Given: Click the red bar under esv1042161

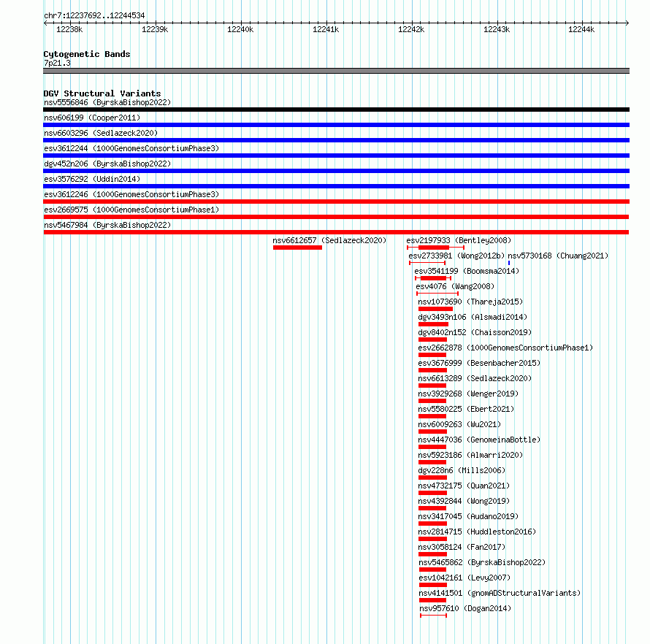Looking at the screenshot, I should (433, 585).
